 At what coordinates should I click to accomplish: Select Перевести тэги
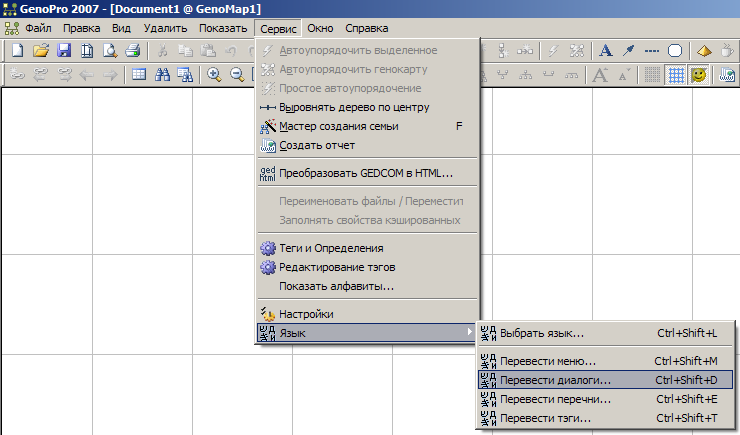point(605,418)
